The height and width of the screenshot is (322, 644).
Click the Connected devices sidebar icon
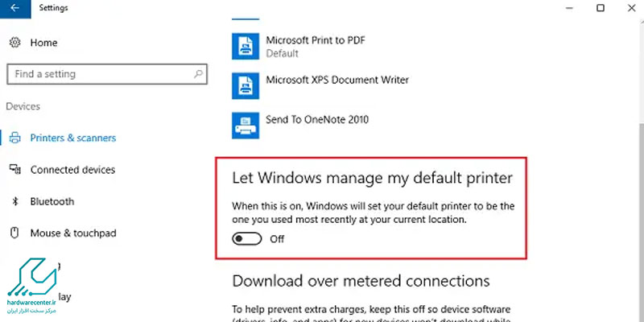pyautogui.click(x=14, y=170)
